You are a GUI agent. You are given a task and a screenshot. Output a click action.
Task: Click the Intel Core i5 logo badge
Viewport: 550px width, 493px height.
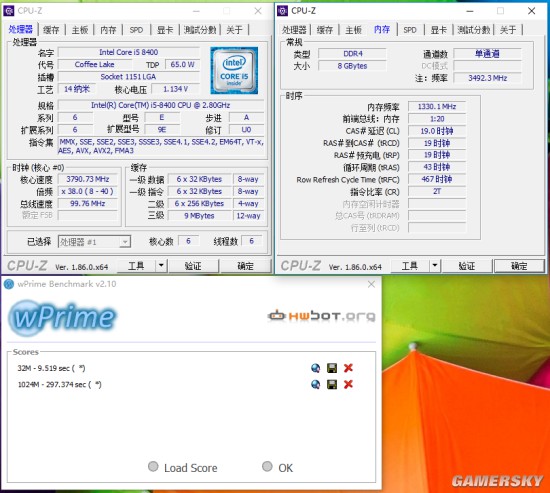[x=234, y=71]
